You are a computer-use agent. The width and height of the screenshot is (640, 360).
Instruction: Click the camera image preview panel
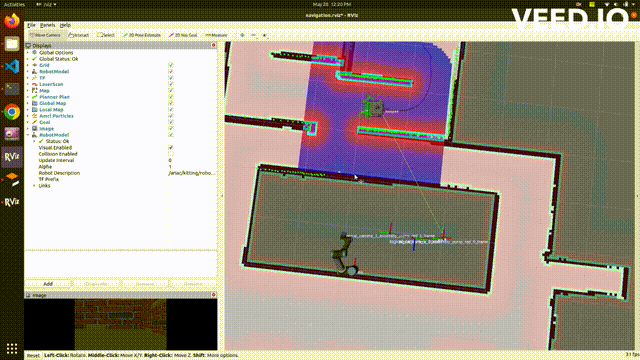pos(120,324)
